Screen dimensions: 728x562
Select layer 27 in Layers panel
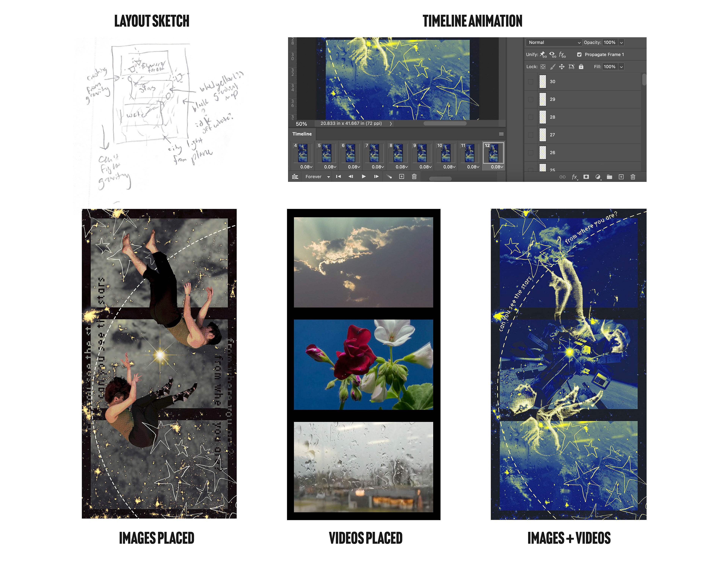pyautogui.click(x=583, y=135)
